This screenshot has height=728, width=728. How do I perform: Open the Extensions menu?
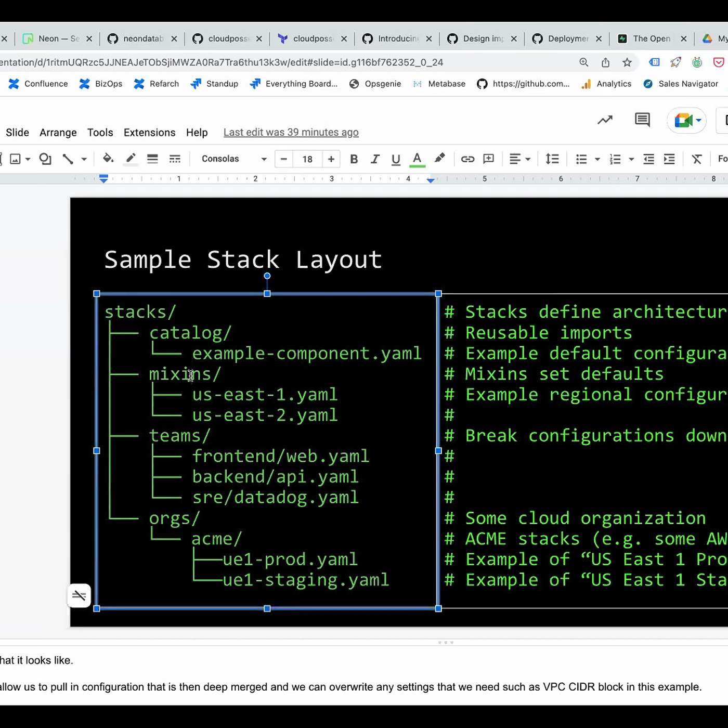coord(149,133)
